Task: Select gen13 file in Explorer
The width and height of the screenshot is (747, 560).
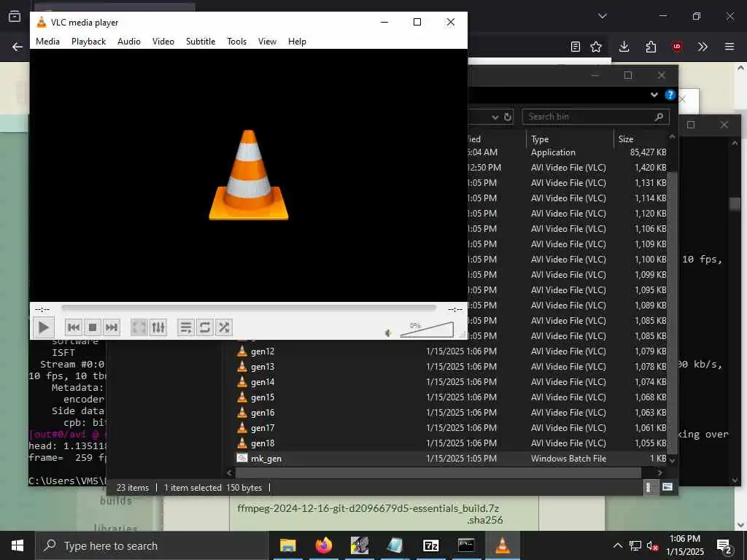Action: (x=263, y=367)
